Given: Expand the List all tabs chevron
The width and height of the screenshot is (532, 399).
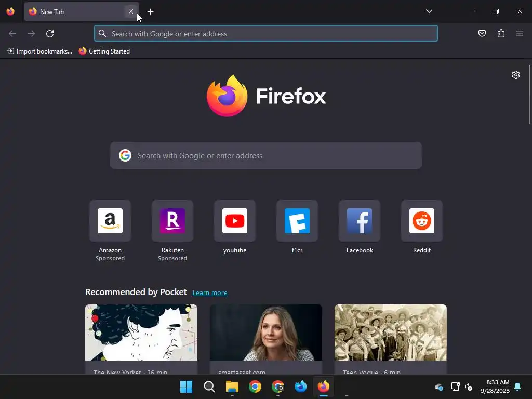Looking at the screenshot, I should 429,11.
